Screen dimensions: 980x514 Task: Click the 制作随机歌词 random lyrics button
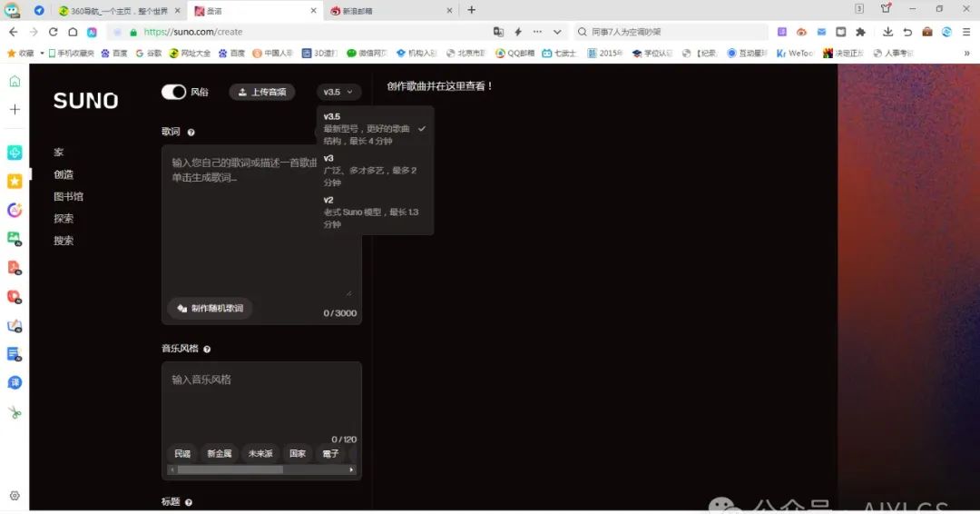click(x=210, y=308)
